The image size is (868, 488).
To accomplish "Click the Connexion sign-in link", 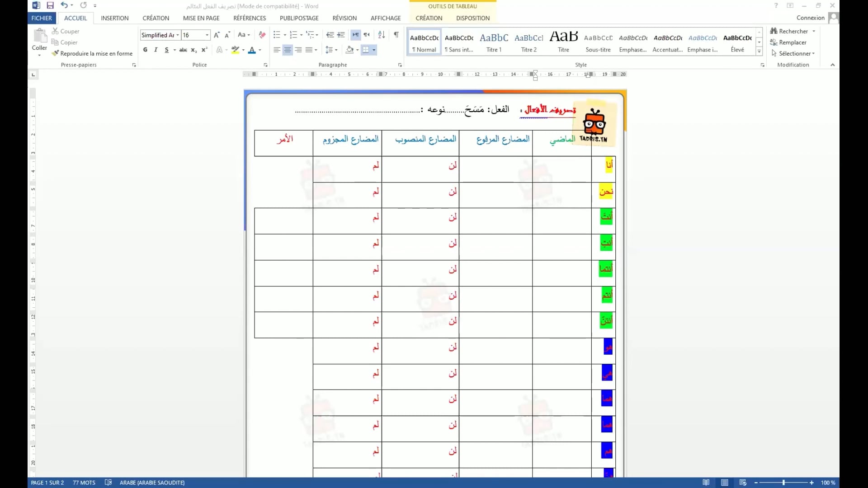I will (810, 18).
